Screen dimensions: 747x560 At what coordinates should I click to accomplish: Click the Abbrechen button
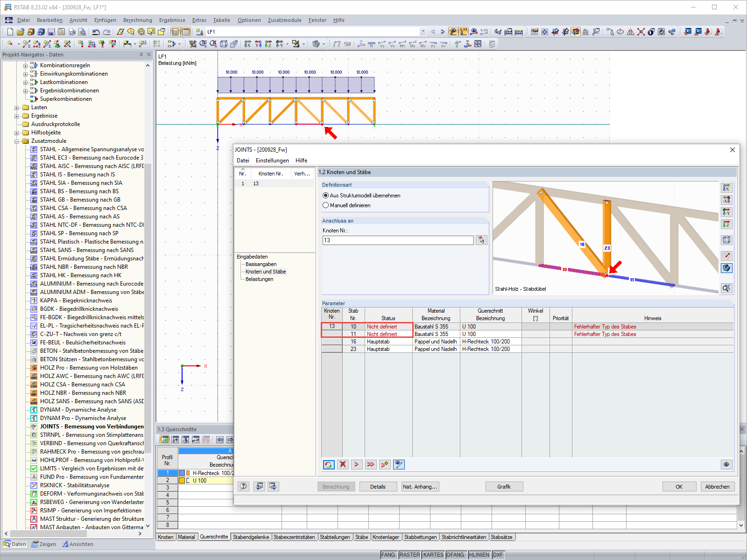coord(717,487)
